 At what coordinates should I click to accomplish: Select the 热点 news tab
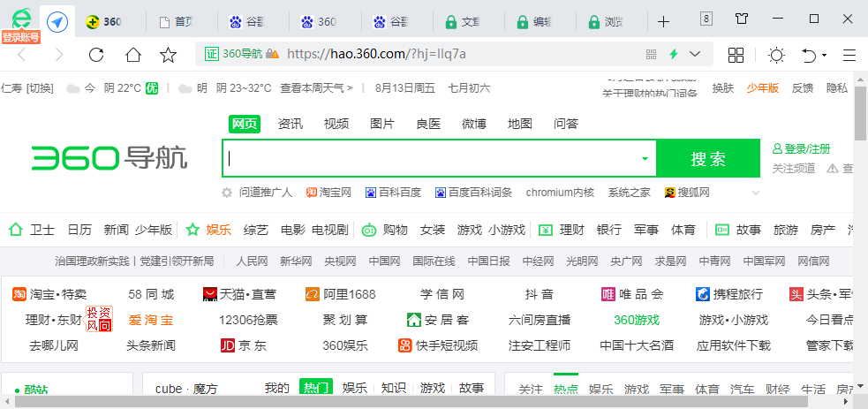click(565, 389)
